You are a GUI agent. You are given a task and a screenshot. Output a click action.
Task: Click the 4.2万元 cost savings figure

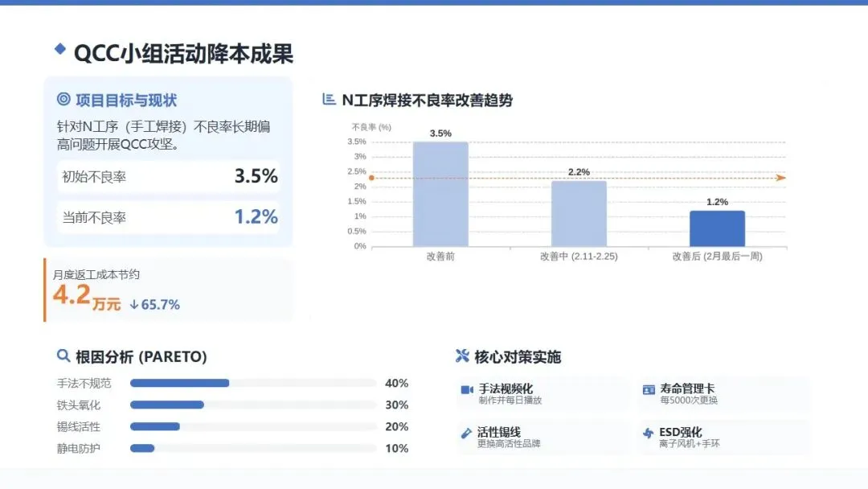click(x=86, y=297)
